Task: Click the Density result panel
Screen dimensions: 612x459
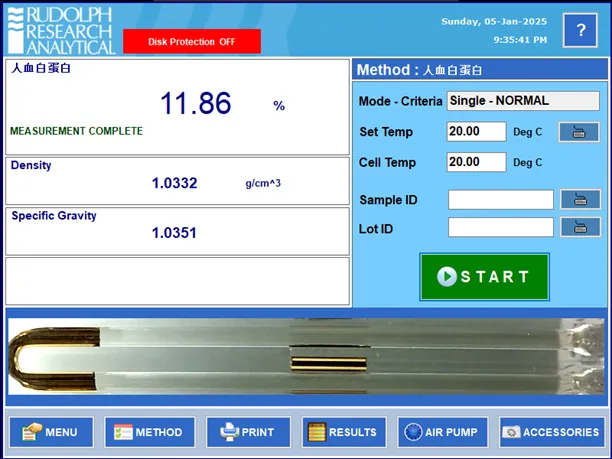Action: point(177,180)
